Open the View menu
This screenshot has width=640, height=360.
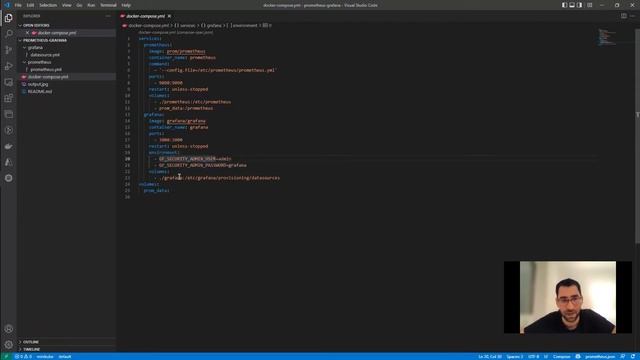pos(67,5)
